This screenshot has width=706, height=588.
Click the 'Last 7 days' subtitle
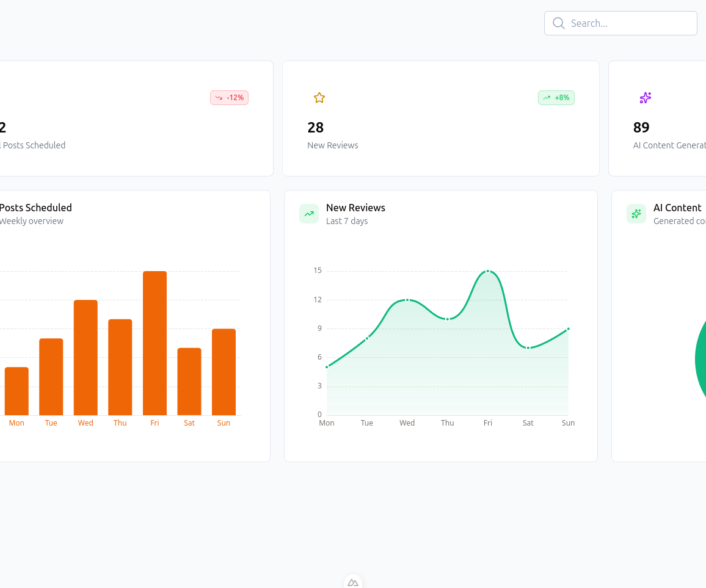point(347,221)
